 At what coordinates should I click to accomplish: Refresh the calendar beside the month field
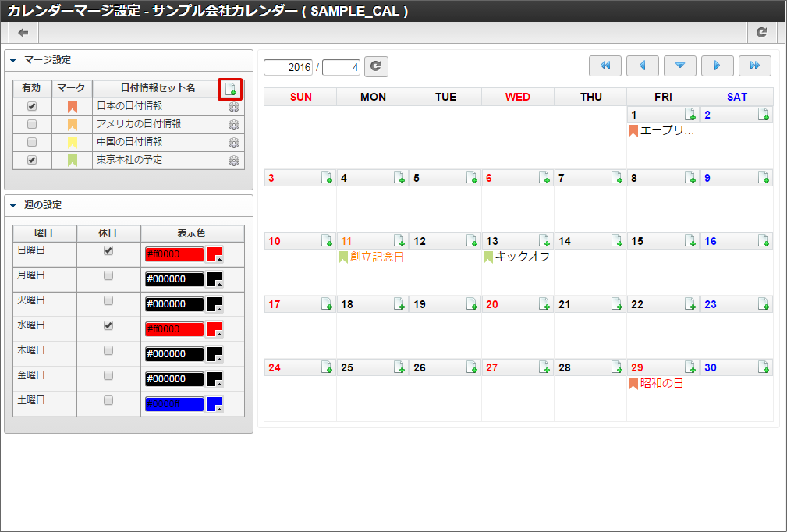coord(376,67)
